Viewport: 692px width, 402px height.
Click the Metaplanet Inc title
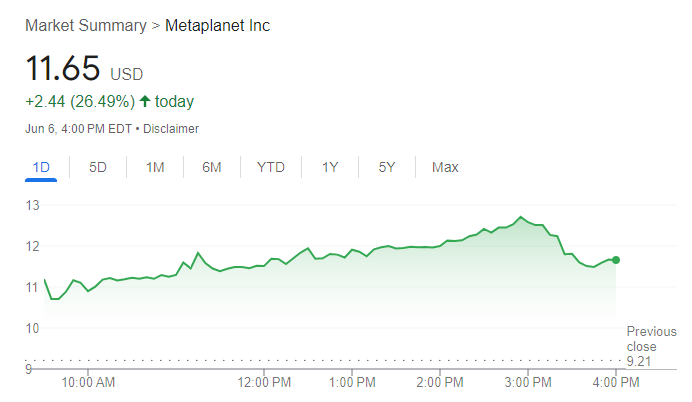(217, 25)
